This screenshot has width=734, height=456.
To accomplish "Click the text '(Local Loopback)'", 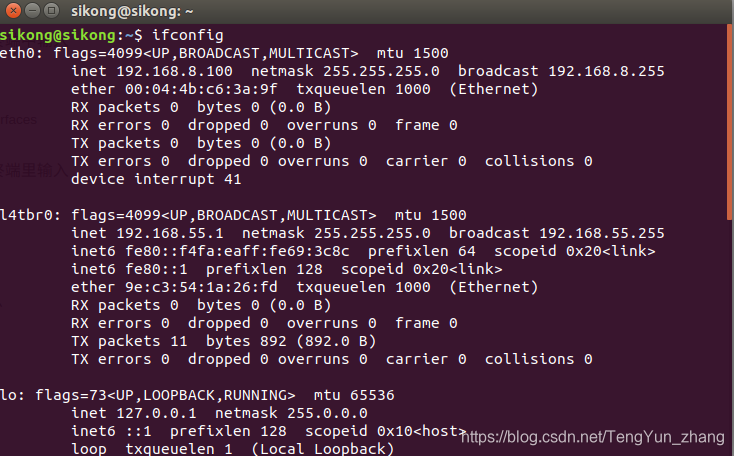I will pyautogui.click(x=323, y=449).
